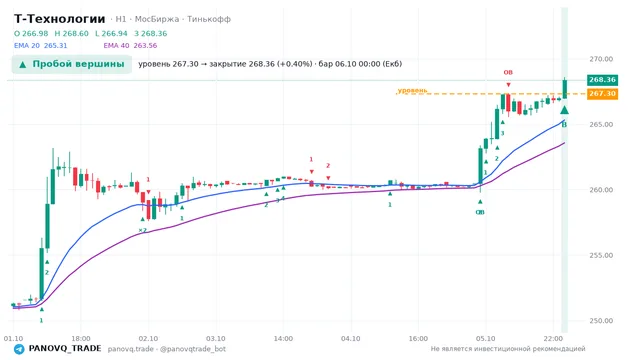Click the red '2' sell marker near 04.10
640x360 pixels.
tap(328, 166)
